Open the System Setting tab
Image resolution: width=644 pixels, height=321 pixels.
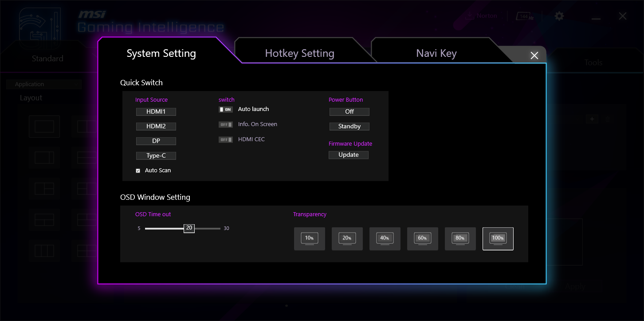(161, 53)
